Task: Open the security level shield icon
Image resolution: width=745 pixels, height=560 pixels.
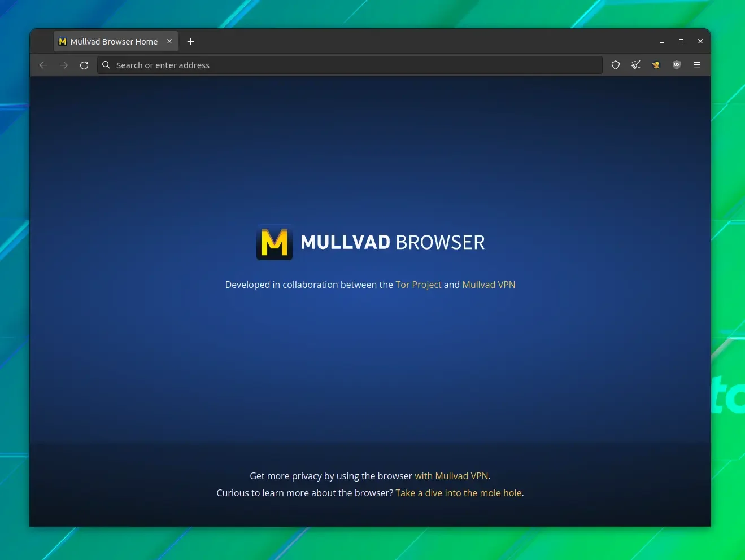Action: 616,65
